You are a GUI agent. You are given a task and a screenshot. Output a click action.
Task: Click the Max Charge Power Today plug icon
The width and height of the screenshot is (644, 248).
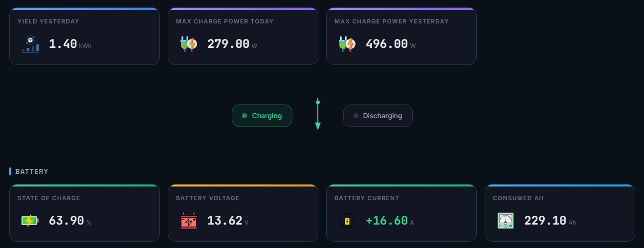point(189,44)
